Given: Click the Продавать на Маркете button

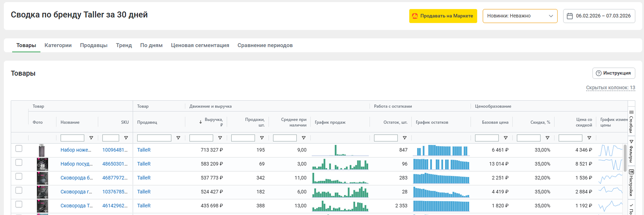Looking at the screenshot, I should click(x=443, y=16).
